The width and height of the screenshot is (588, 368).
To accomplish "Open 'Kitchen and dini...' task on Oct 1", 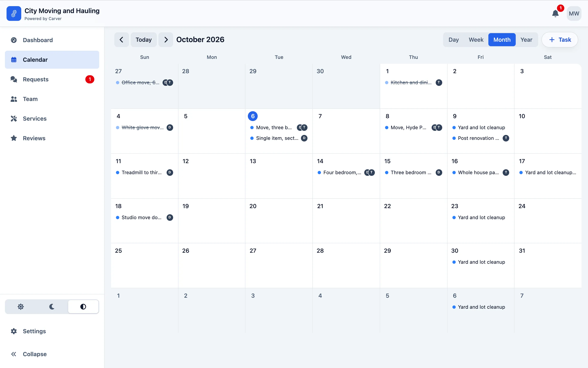I will click(x=414, y=83).
